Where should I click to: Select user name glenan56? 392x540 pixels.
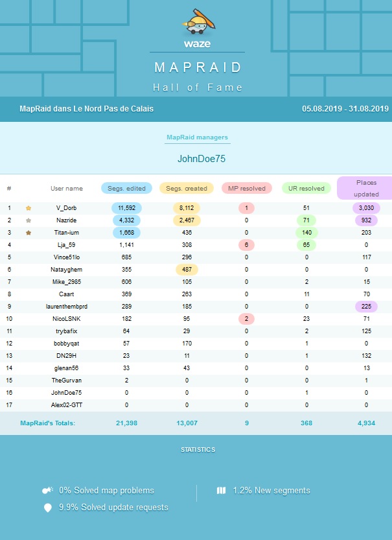pyautogui.click(x=67, y=368)
